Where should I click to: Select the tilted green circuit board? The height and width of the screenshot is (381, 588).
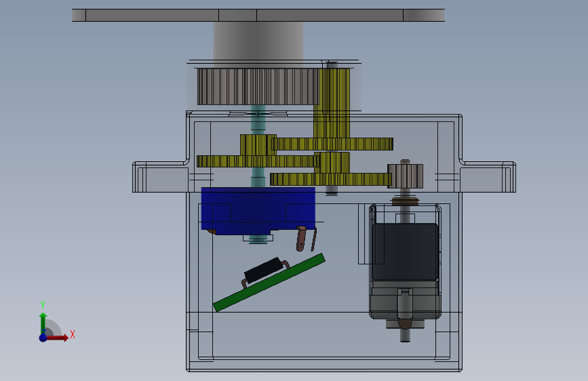coord(269,282)
